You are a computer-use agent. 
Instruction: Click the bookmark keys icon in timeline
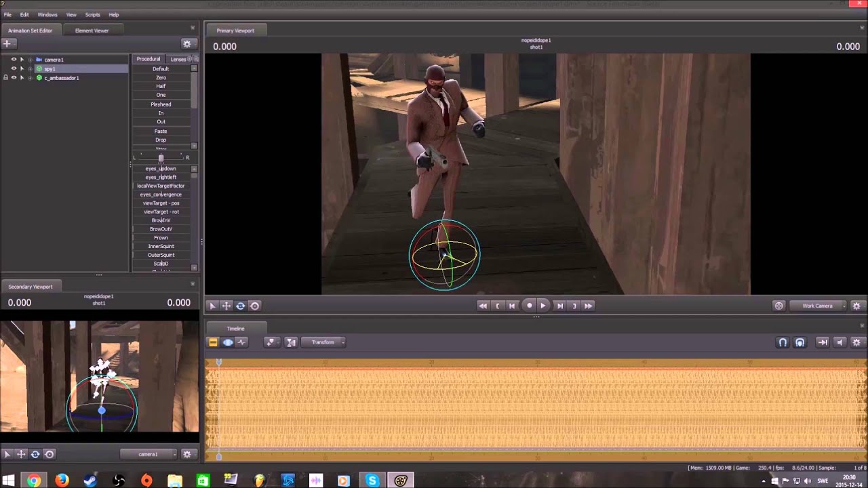271,342
